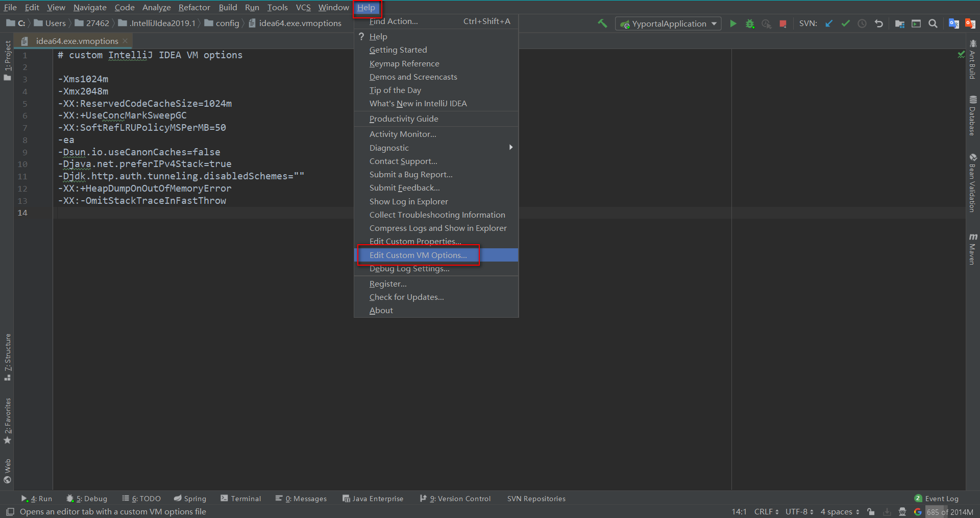The image size is (980, 518).
Task: Expand YyportalApplication run configuration dropdown
Action: [668, 23]
